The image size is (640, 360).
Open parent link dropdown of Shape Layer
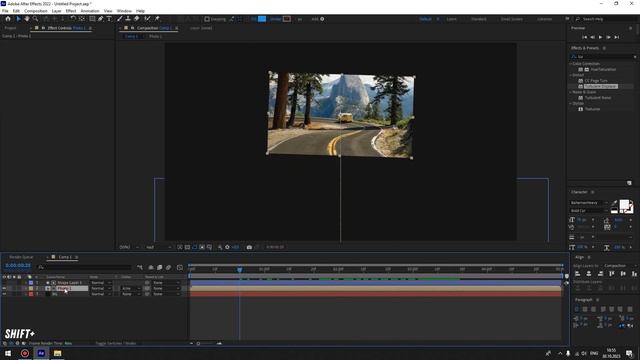point(166,282)
